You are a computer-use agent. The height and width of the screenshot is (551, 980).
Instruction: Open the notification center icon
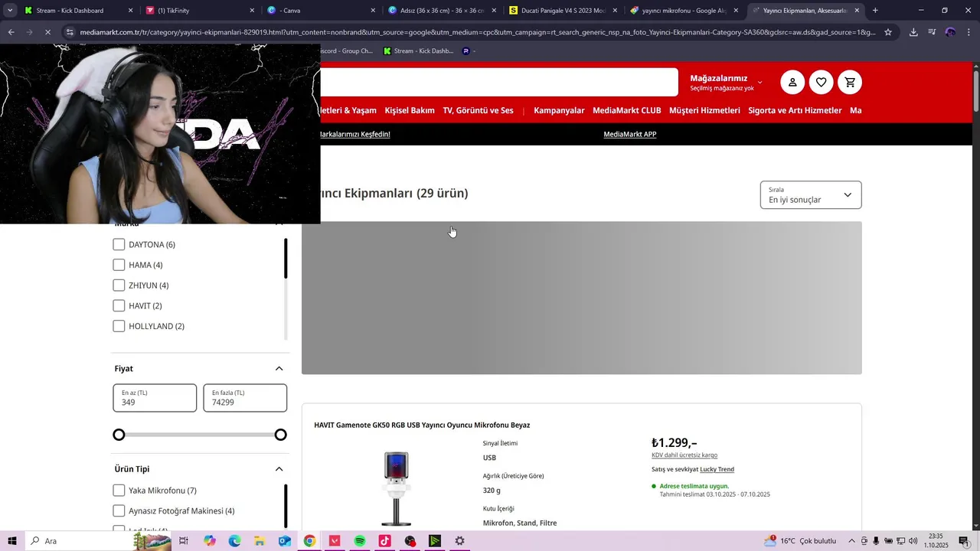(x=963, y=541)
